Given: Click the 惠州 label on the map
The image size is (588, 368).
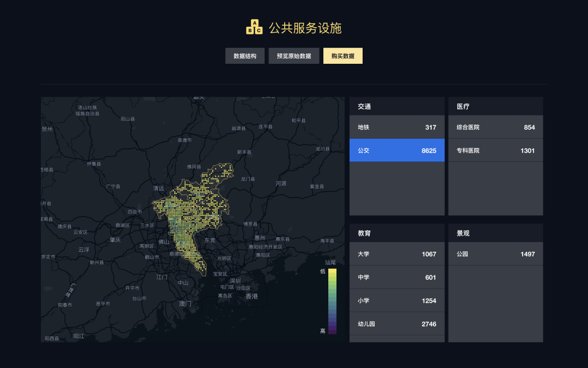Looking at the screenshot, I should pos(260,238).
